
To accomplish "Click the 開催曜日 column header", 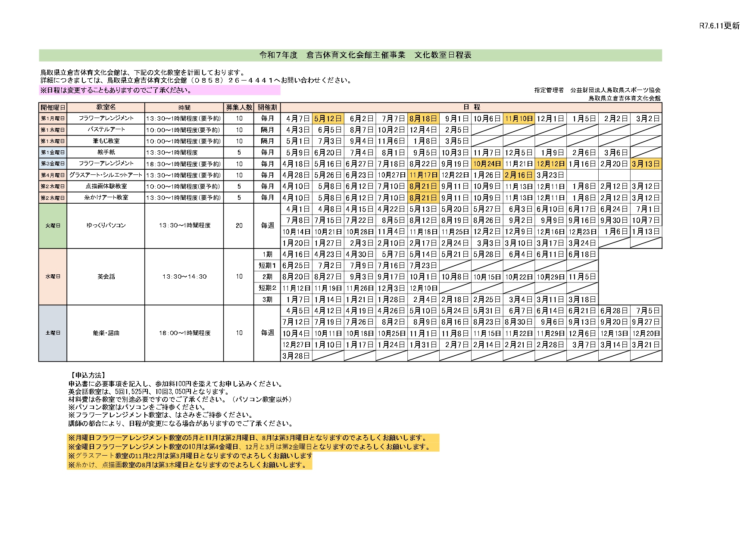I will click(53, 107).
